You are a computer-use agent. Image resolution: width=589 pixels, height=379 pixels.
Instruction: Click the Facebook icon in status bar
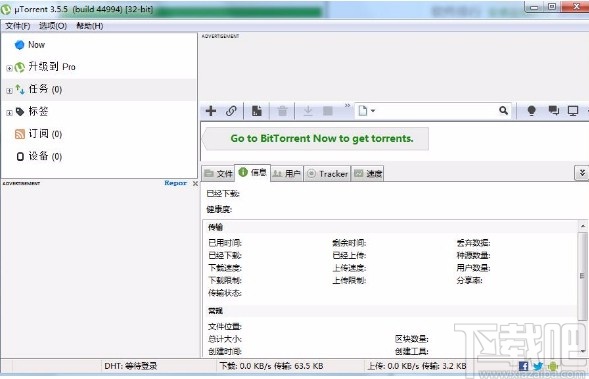tap(523, 366)
